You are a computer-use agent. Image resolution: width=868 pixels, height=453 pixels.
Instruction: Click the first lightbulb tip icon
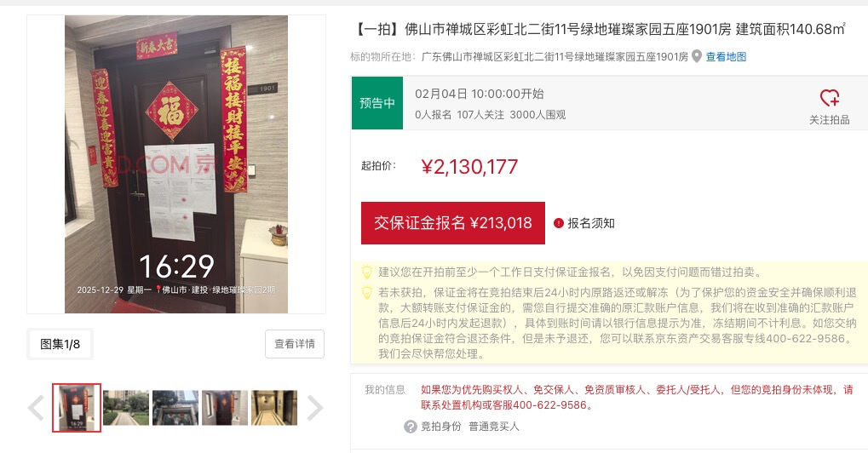366,272
